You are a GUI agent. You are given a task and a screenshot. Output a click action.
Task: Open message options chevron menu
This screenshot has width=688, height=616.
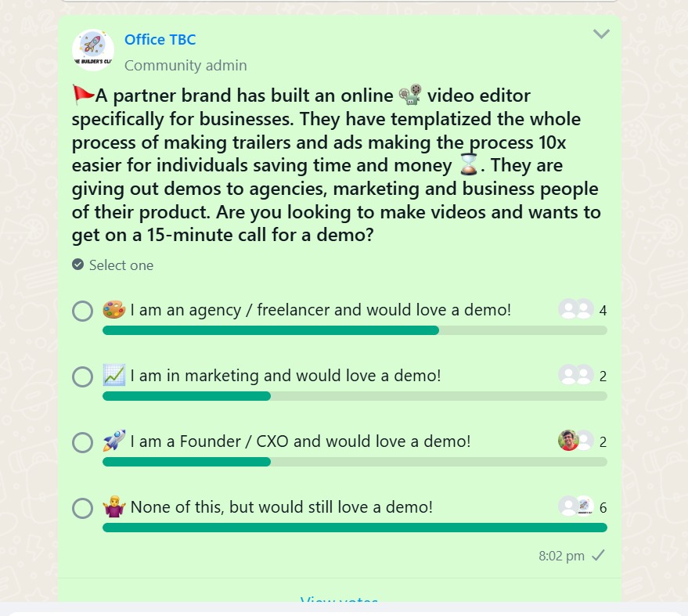[601, 34]
